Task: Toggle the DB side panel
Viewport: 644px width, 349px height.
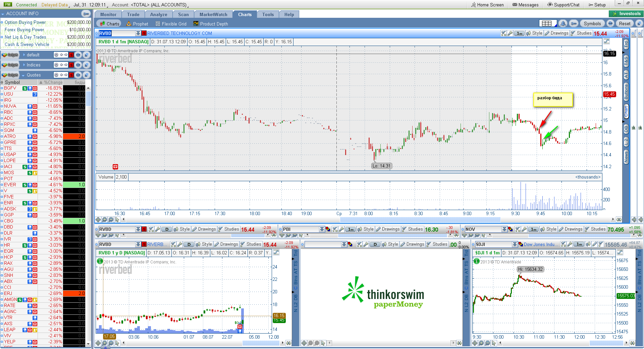Action: coord(626,129)
